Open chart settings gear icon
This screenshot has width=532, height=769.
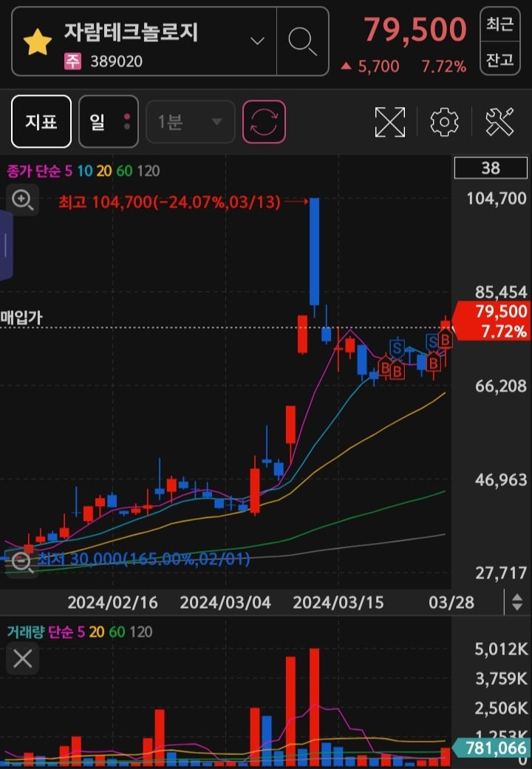444,122
